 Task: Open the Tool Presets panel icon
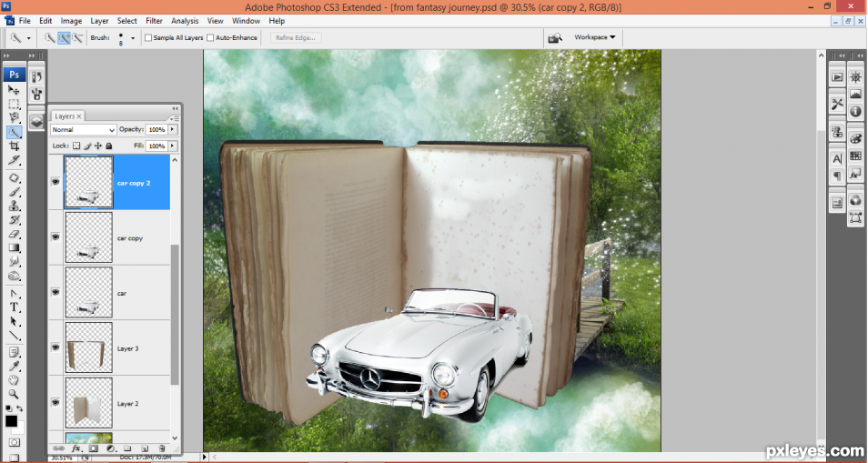point(837,104)
